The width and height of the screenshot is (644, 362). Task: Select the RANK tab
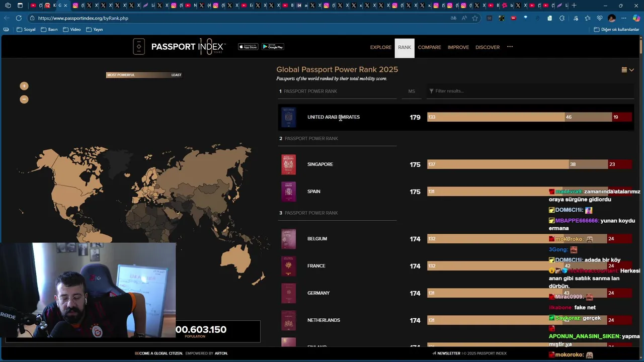pos(405,48)
